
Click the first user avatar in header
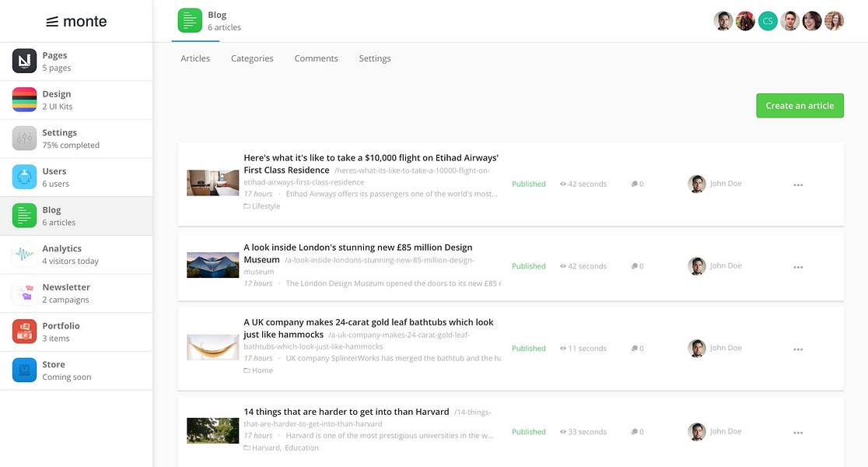tap(723, 21)
